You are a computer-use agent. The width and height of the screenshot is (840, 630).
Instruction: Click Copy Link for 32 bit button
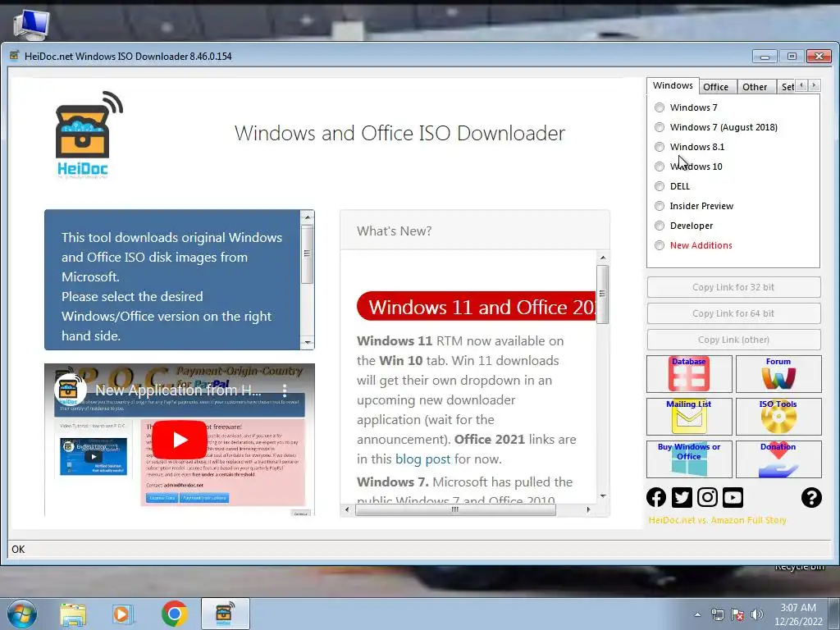(x=733, y=287)
